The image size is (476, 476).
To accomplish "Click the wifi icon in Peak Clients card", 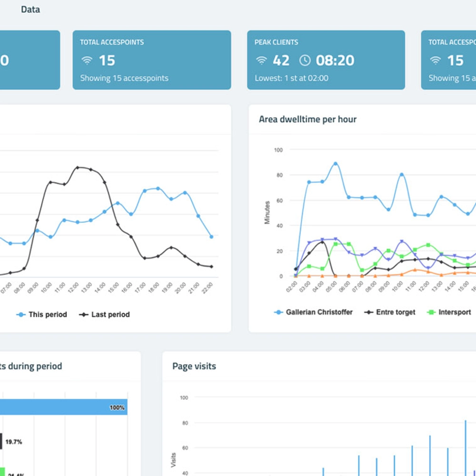I will pyautogui.click(x=261, y=60).
